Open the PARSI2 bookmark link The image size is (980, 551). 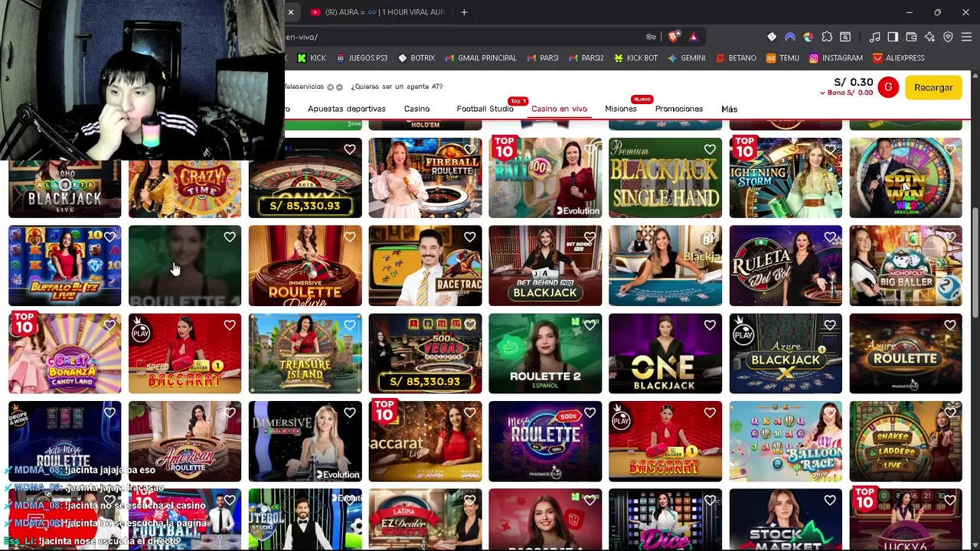pyautogui.click(x=586, y=58)
